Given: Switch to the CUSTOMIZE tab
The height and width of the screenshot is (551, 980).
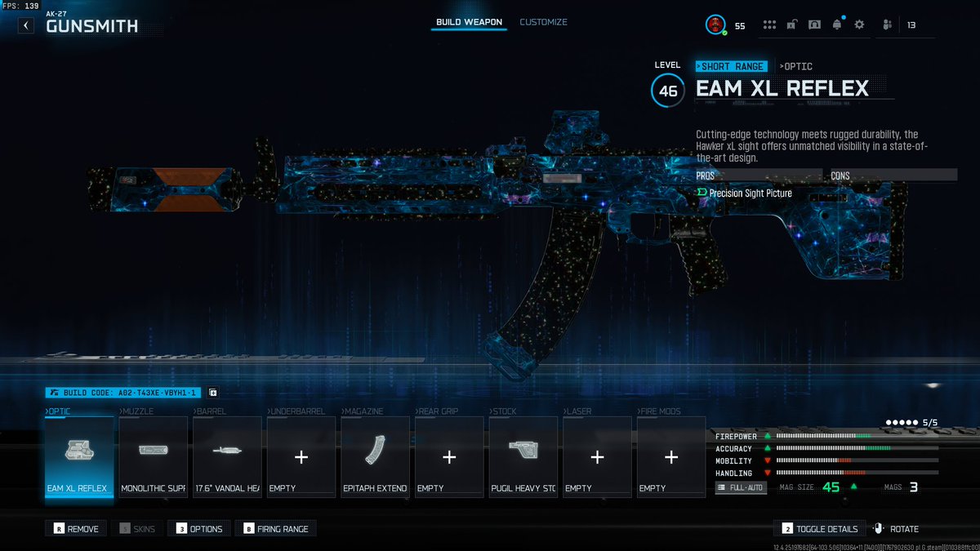Looking at the screenshot, I should 543,22.
